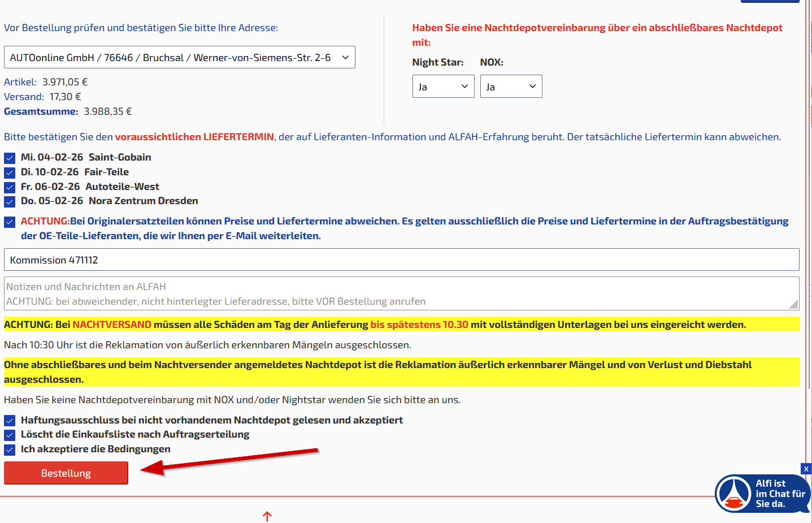Grab the notes textarea resize handle
Viewport: 812px width, 523px height.
[794, 305]
